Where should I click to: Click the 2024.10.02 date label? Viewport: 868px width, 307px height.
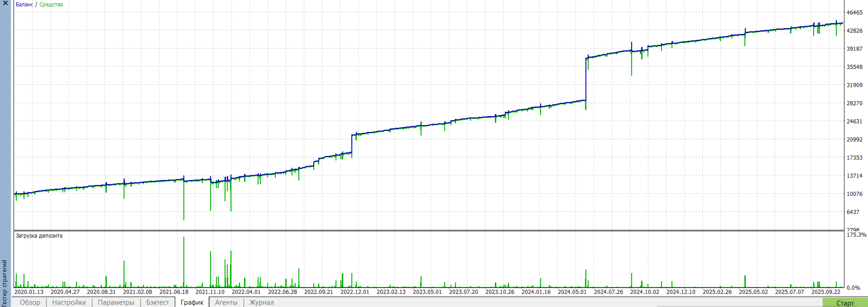tap(645, 292)
